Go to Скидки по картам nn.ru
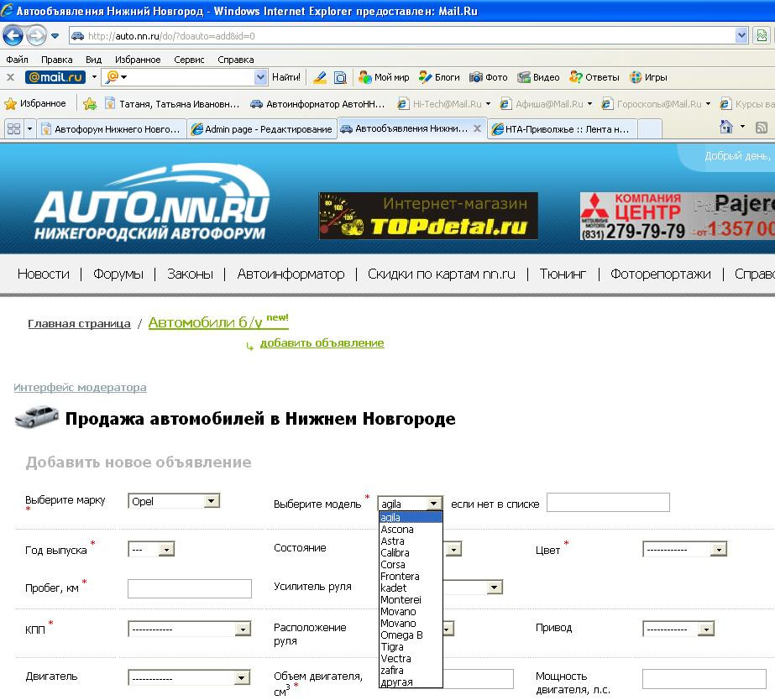This screenshot has width=775, height=700. (442, 274)
